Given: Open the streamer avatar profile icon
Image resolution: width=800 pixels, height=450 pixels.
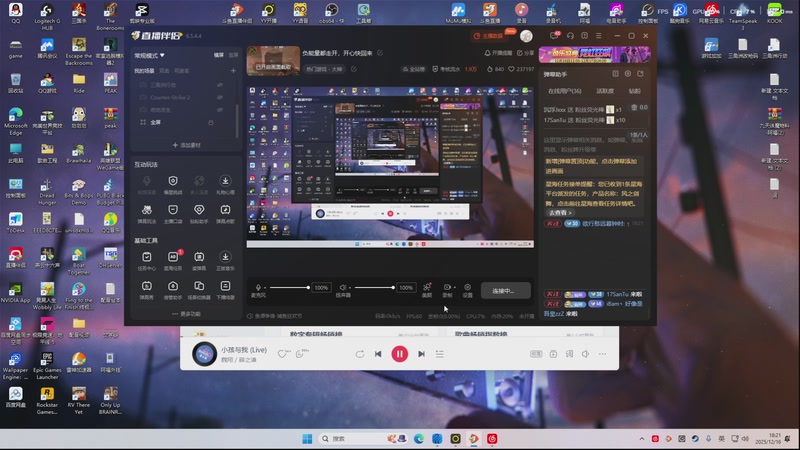Looking at the screenshot, I should click(x=526, y=36).
